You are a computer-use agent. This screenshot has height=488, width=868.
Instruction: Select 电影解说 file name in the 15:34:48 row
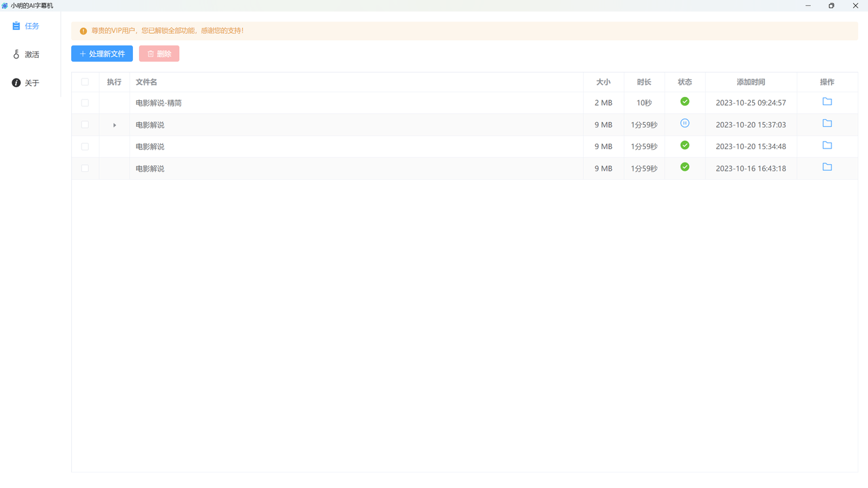(x=150, y=146)
